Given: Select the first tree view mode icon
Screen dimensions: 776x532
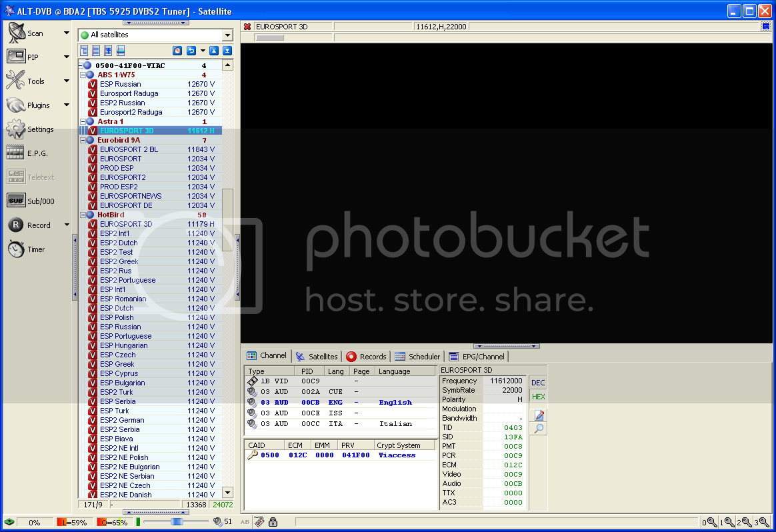Looking at the screenshot, I should pos(84,51).
